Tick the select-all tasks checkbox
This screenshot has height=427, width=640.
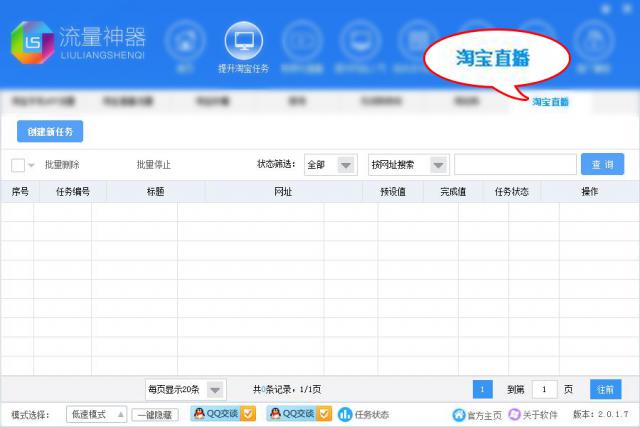coord(18,165)
